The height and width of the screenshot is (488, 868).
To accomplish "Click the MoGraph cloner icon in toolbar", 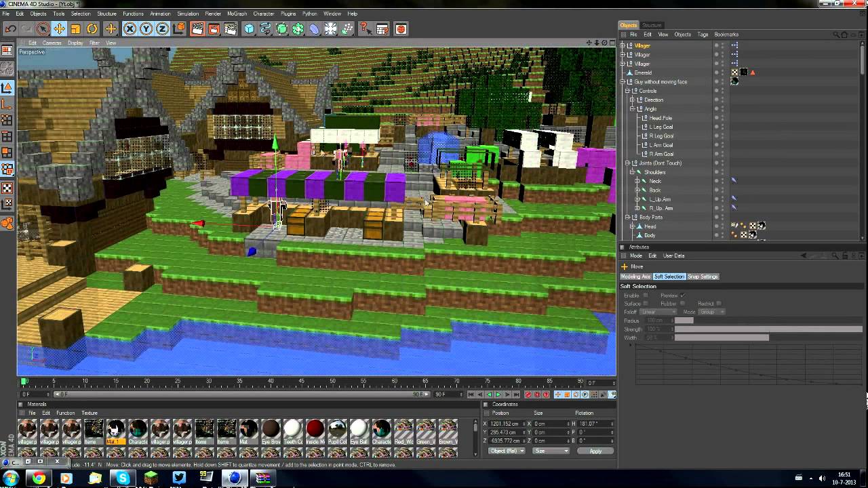I will tap(282, 28).
